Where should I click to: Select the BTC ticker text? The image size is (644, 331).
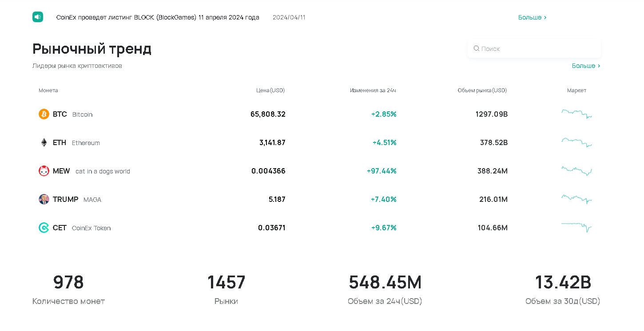click(60, 114)
